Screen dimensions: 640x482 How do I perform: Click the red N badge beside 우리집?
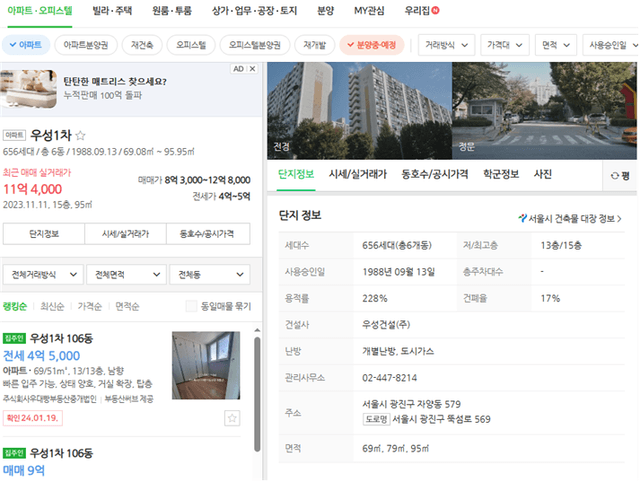coord(436,11)
